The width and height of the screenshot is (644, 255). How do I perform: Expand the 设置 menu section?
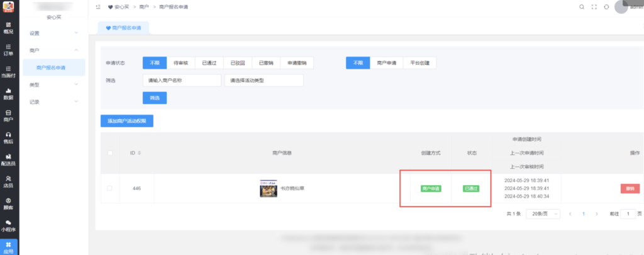[54, 33]
